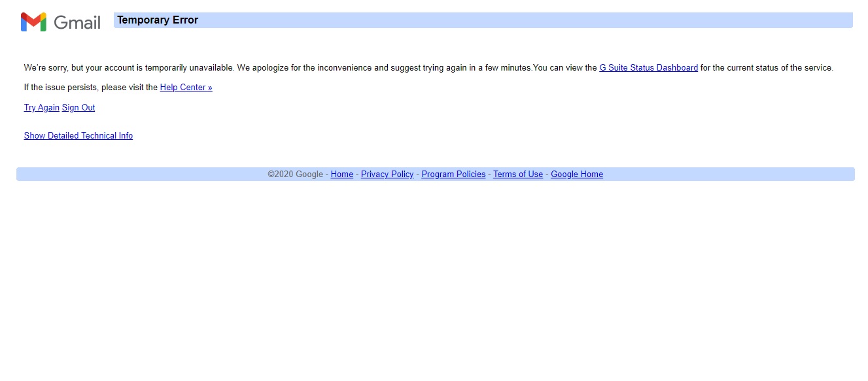Click the Temporary Error heading text
Viewport: 868px width, 381px height.
[x=158, y=20]
